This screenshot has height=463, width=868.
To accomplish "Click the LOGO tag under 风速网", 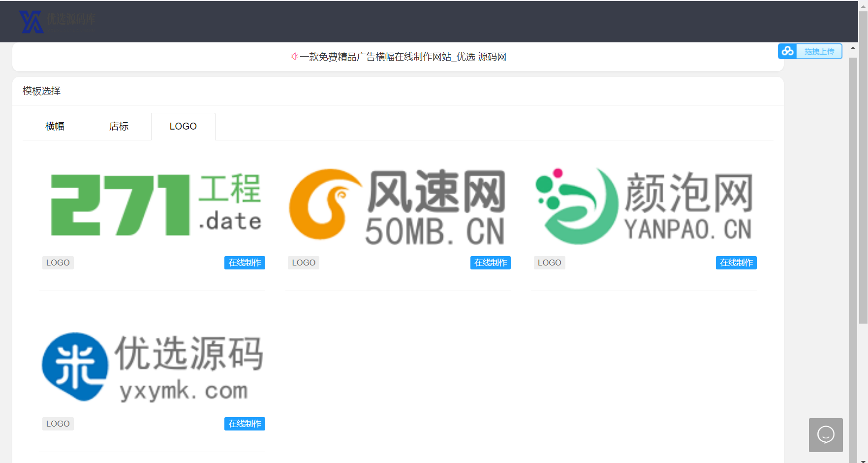I will point(304,263).
